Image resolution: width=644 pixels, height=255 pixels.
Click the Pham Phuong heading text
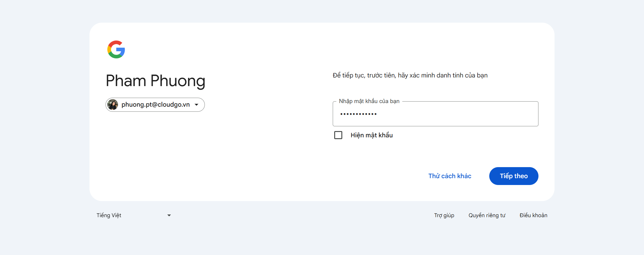coord(155,81)
